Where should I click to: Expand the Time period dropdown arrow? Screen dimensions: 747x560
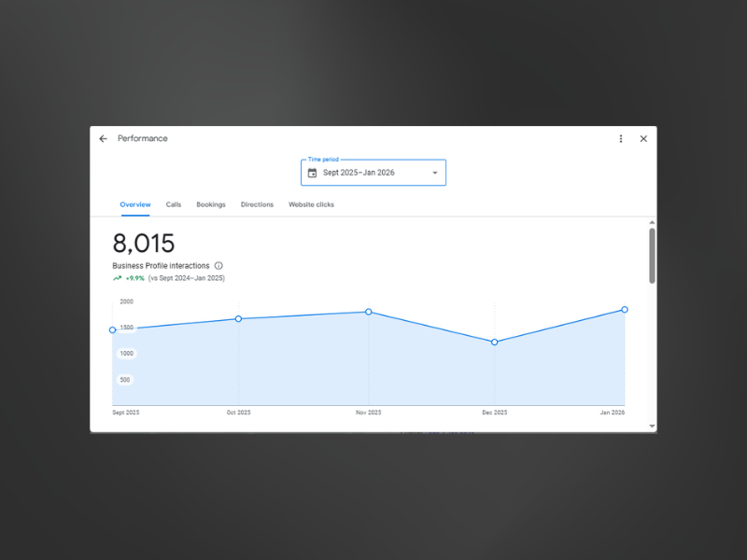[x=434, y=173]
